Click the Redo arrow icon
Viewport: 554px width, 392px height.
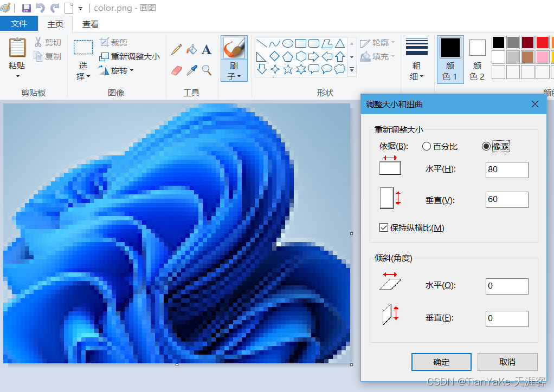click(55, 8)
